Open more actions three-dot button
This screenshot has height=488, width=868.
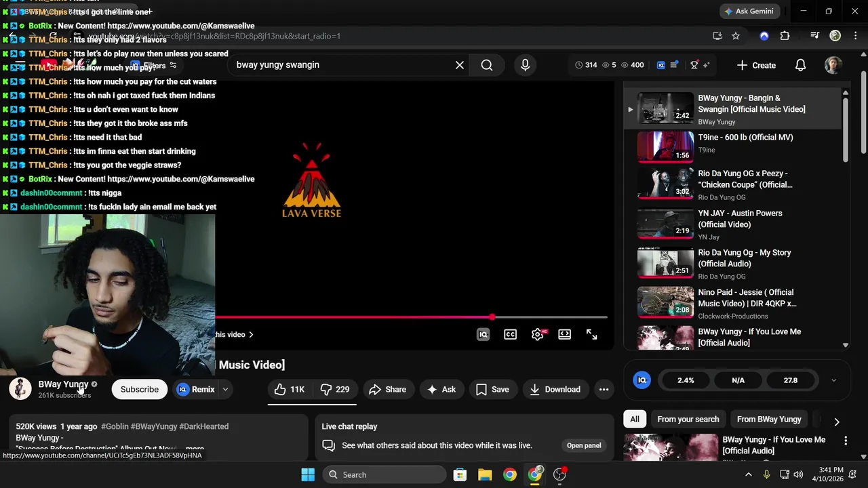tap(604, 389)
